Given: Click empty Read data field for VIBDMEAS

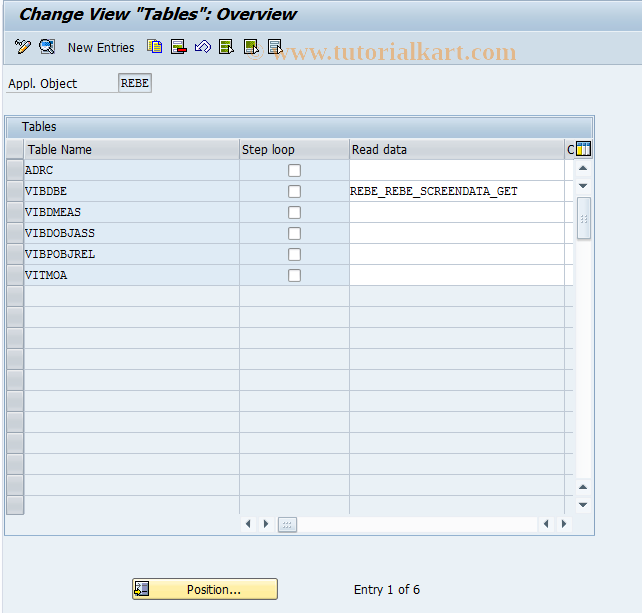Looking at the screenshot, I should (x=457, y=212).
